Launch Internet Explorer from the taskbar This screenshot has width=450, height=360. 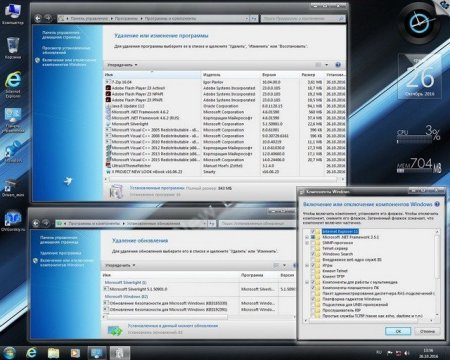point(31,353)
